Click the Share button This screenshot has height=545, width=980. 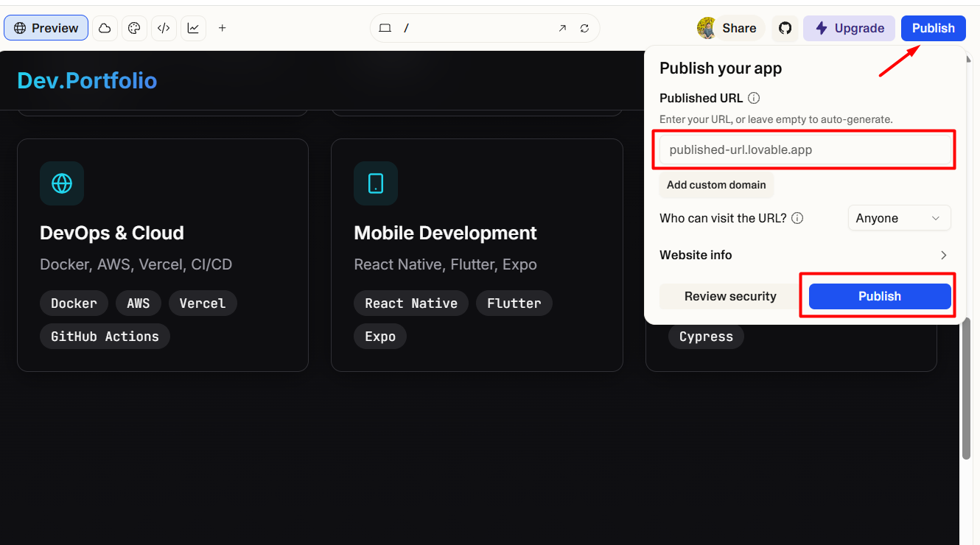tap(728, 28)
